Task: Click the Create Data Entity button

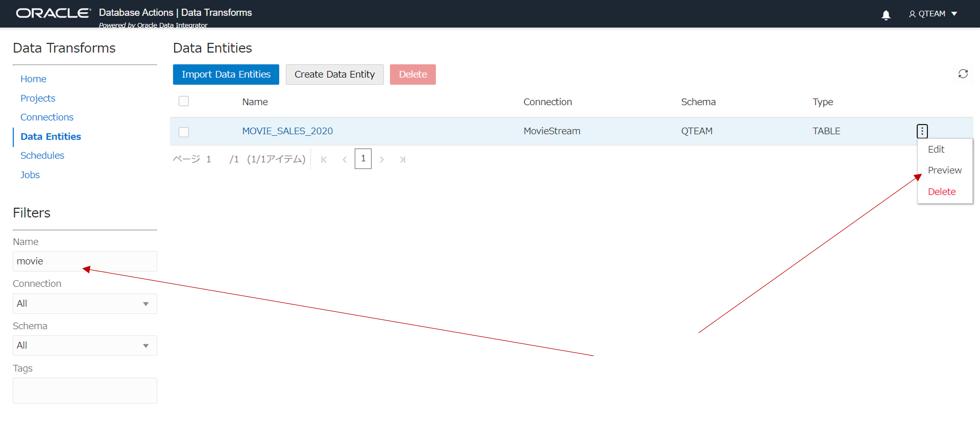Action: coord(334,74)
